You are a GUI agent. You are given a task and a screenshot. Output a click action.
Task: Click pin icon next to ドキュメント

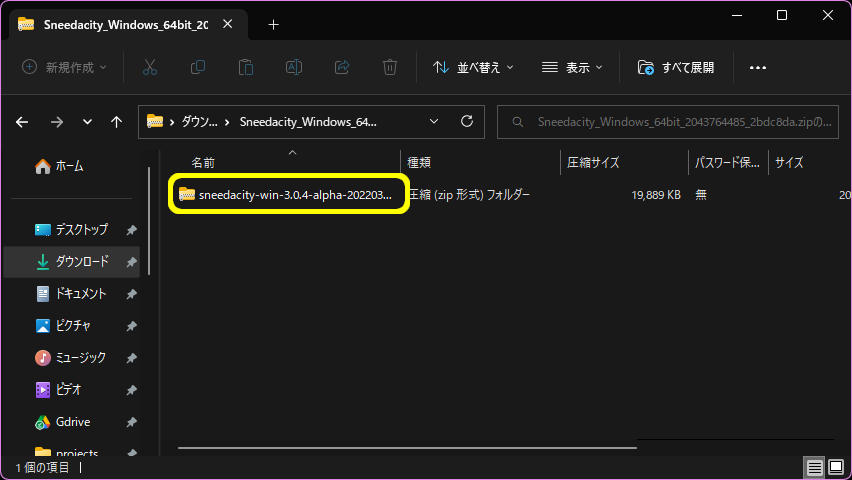coord(131,294)
